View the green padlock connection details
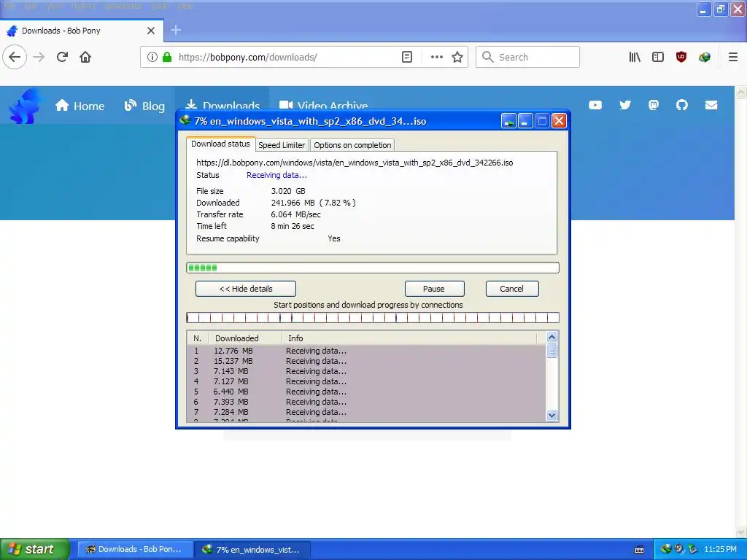Screen dimensions: 747x560 (167, 57)
